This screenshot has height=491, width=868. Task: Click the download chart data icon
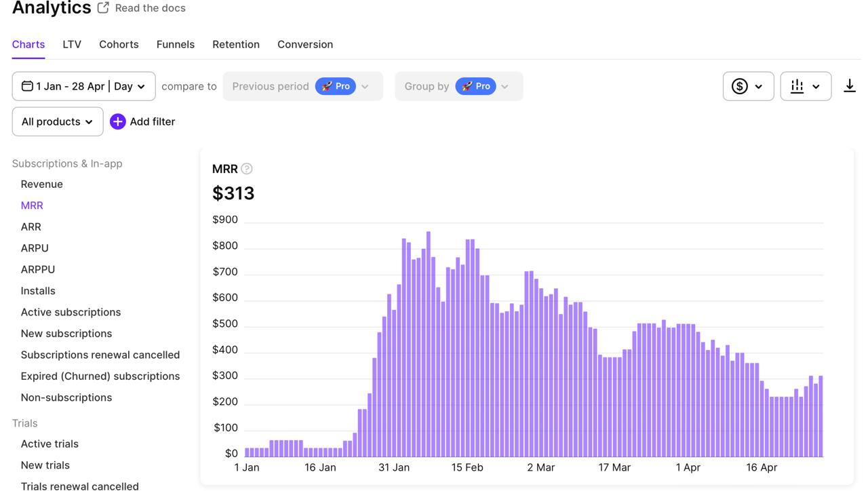(849, 86)
